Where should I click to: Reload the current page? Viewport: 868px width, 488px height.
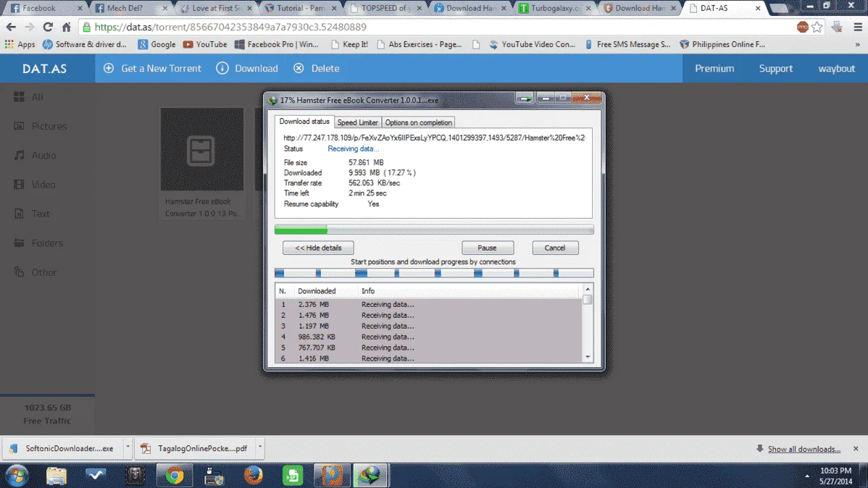[x=48, y=27]
